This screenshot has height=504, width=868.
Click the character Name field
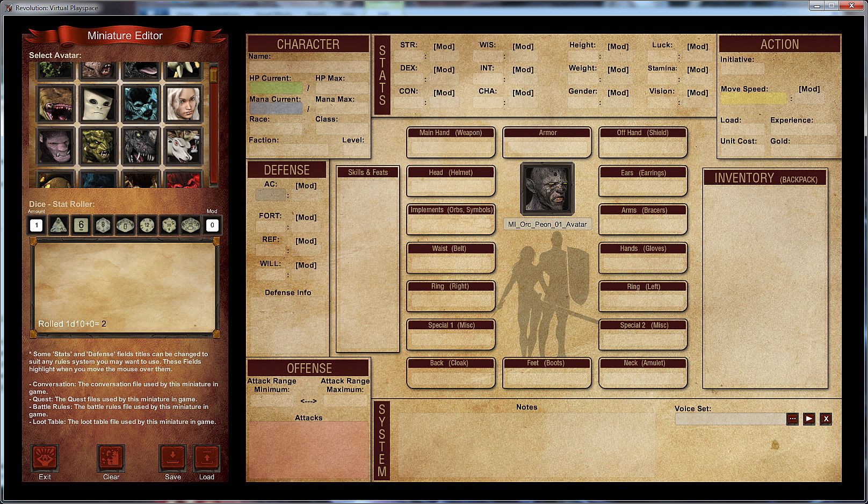[308, 67]
